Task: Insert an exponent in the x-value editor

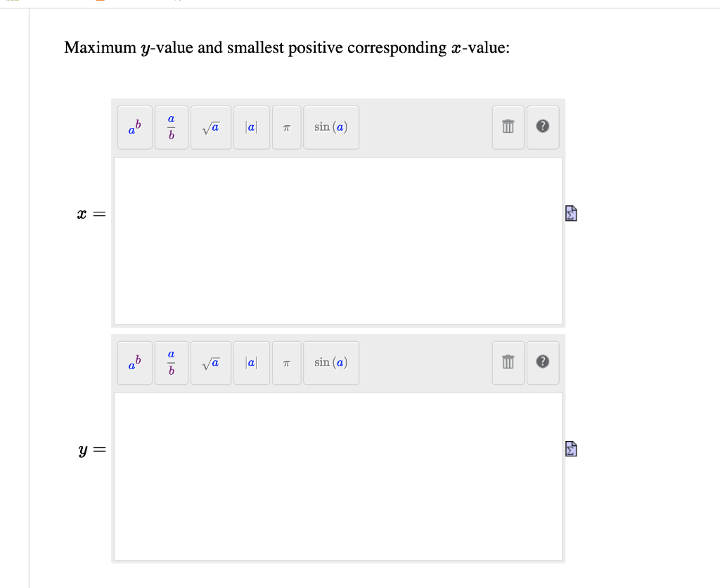Action: pyautogui.click(x=134, y=127)
